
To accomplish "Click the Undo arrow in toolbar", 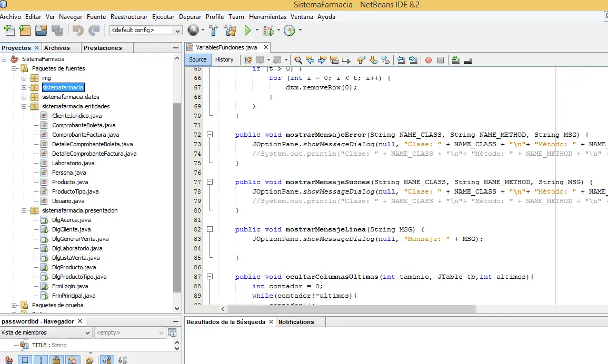I will (78, 31).
